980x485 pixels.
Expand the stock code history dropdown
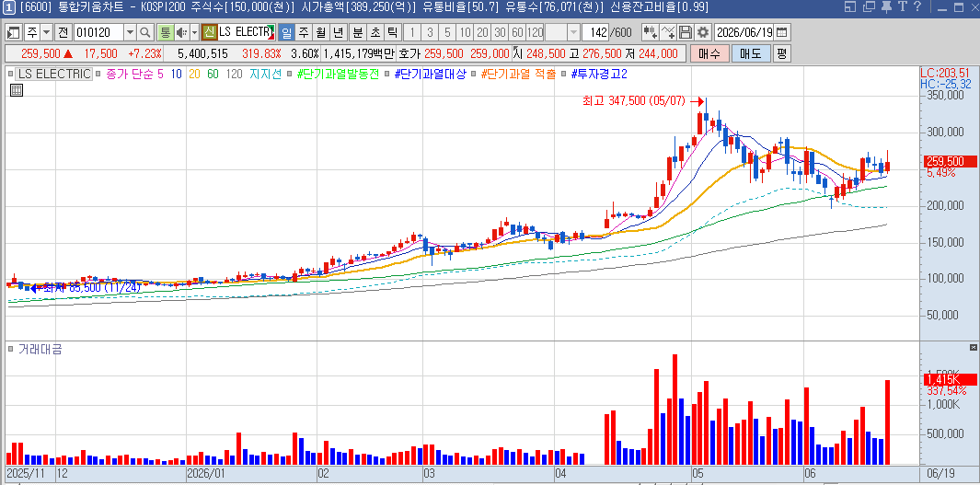(x=130, y=32)
